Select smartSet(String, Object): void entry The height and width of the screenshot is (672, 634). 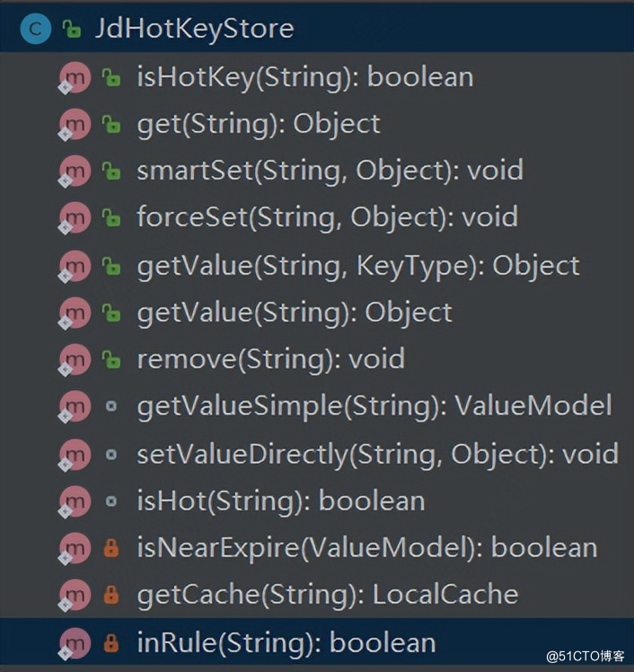(x=330, y=171)
